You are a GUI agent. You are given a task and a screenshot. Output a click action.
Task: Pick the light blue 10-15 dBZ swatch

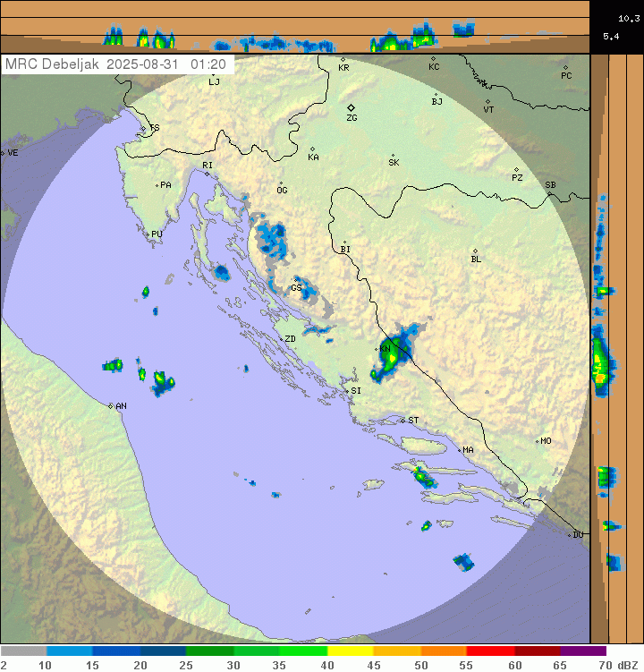tap(70, 651)
